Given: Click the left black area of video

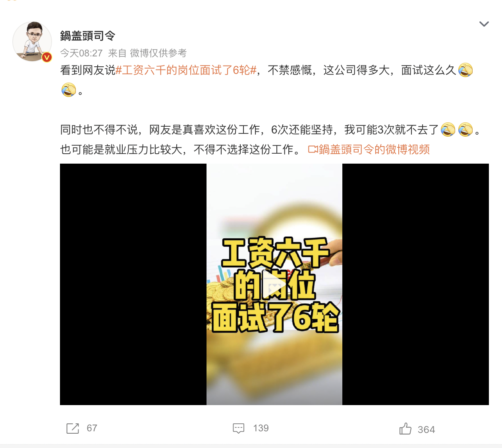Looking at the screenshot, I should pyautogui.click(x=133, y=284).
